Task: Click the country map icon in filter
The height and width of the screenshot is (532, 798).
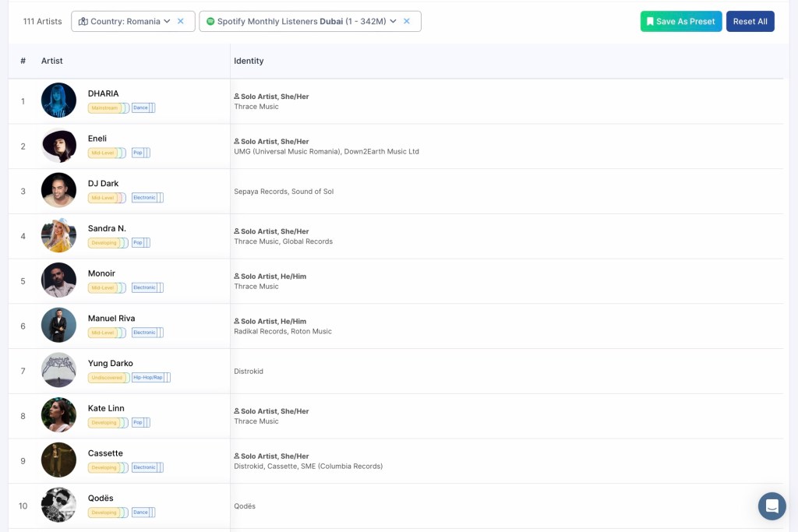Action: point(83,22)
